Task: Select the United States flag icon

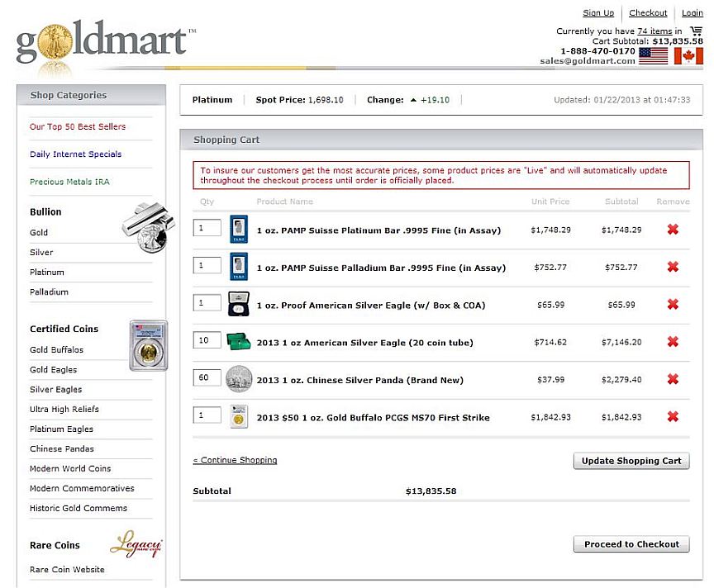Action: 653,55
